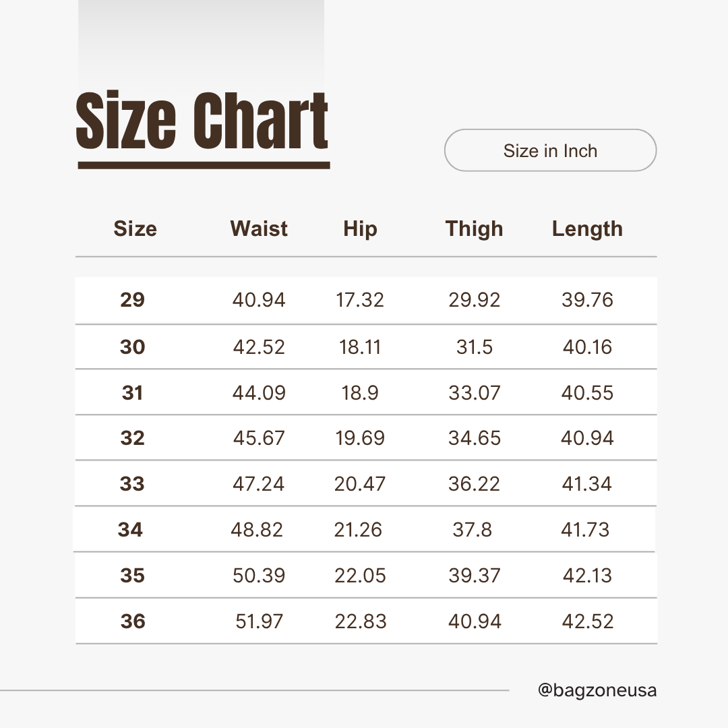Select the Waist column header
The width and height of the screenshot is (728, 728).
[x=259, y=229]
